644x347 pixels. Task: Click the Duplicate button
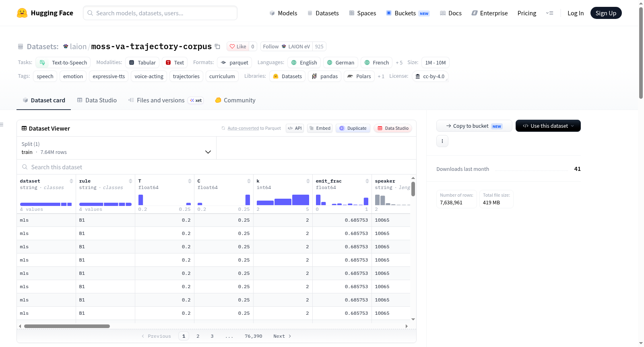(353, 128)
